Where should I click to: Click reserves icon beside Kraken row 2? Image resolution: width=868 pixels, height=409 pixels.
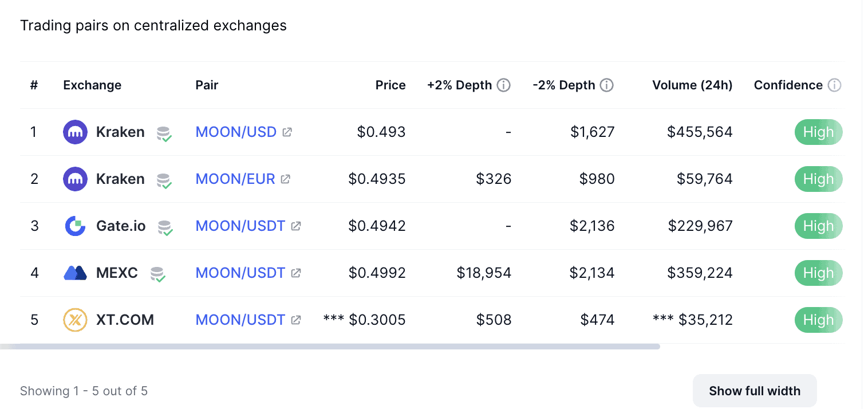coord(164,180)
